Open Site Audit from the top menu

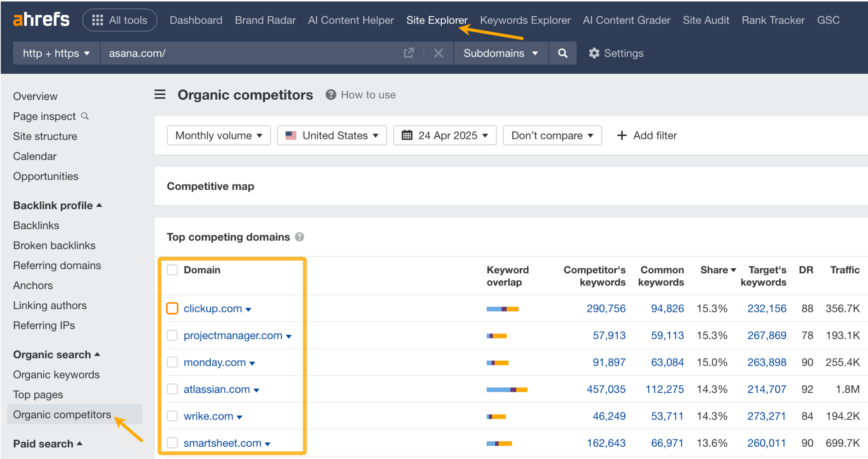706,20
